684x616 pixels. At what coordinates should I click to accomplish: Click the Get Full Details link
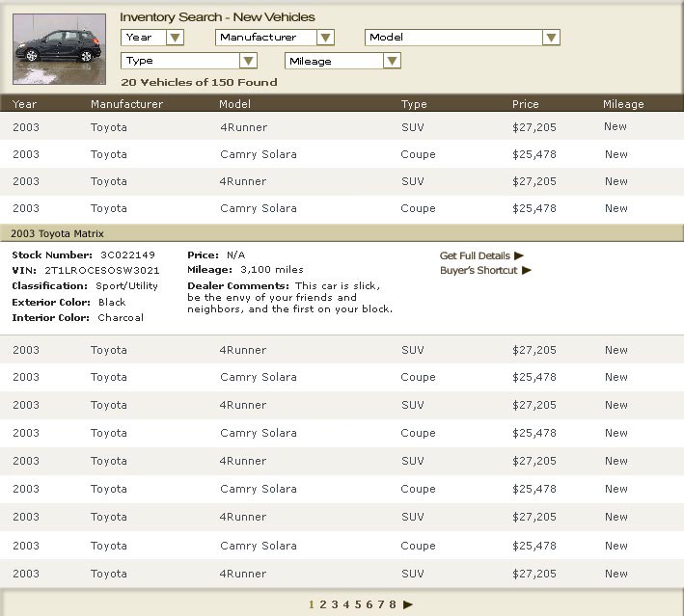coord(475,255)
